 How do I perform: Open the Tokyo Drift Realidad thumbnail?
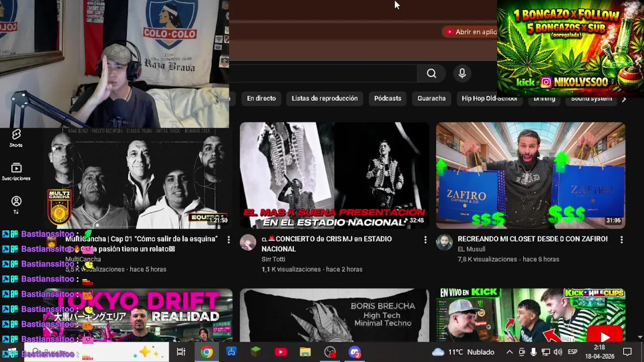tap(138, 315)
